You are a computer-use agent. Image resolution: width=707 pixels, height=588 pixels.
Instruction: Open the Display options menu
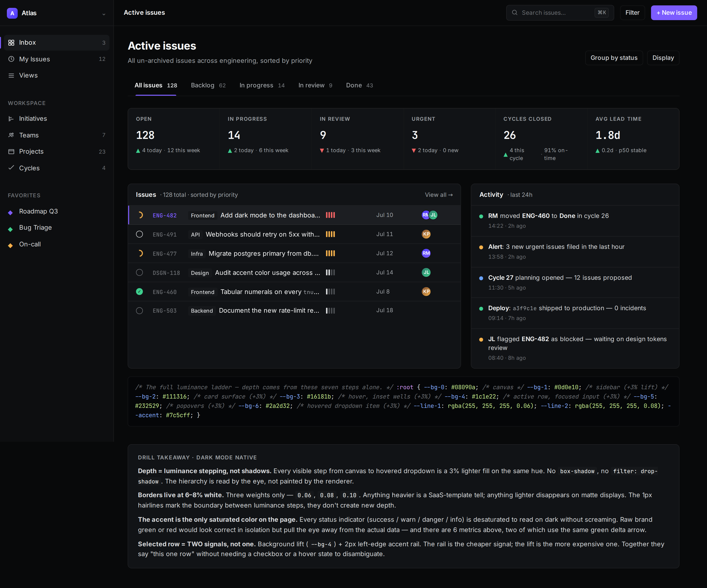(663, 58)
